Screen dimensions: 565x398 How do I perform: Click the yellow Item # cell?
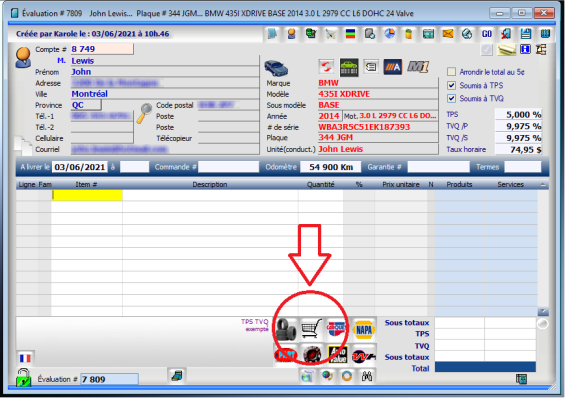[x=87, y=195]
